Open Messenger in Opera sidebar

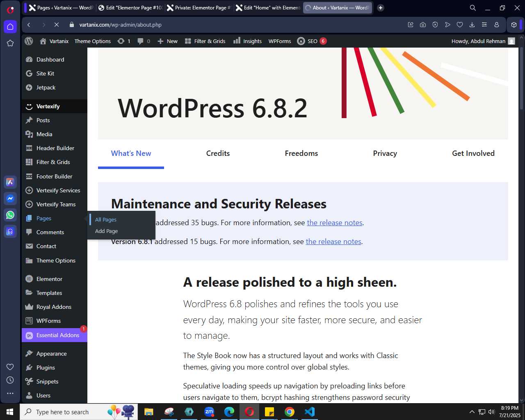coord(10,199)
